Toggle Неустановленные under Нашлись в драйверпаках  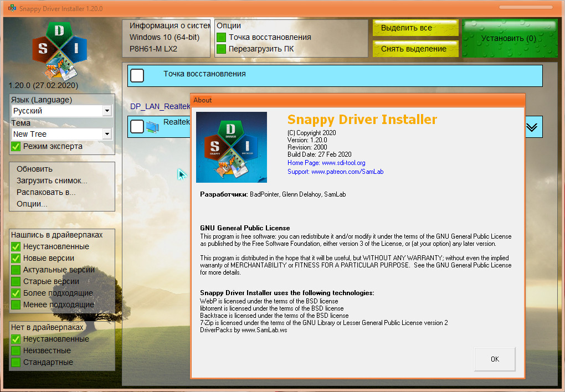click(x=16, y=246)
